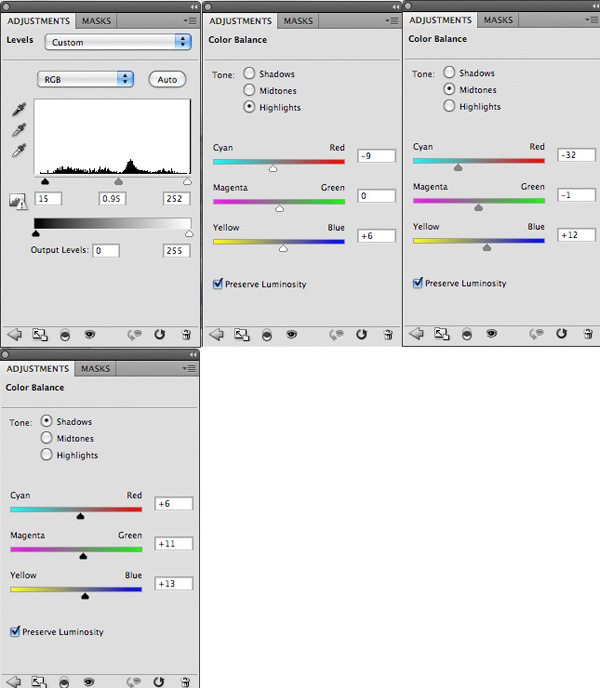Switch to Masks tab in Shadows Color Balance panel
The image size is (600, 688).
[x=96, y=369]
